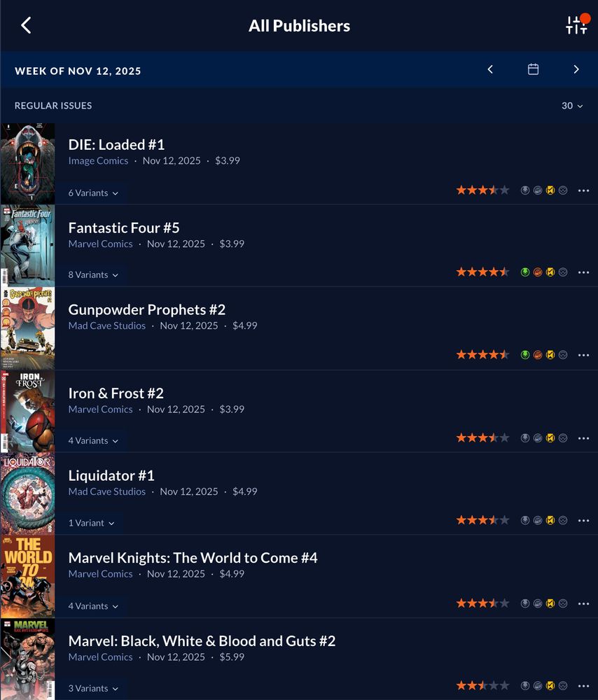The image size is (598, 700).
Task: Open Marvel Comics link under Iron & Frost #2
Action: 101,409
